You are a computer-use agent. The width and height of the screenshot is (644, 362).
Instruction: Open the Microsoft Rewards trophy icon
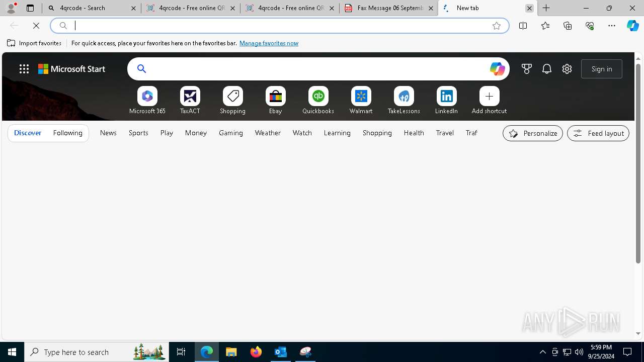point(527,69)
